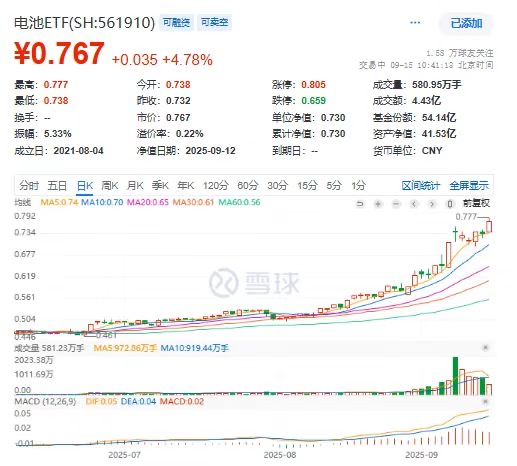Switch to the 15分 chart tab
Viewport: 517px width, 466px height.
(x=307, y=185)
